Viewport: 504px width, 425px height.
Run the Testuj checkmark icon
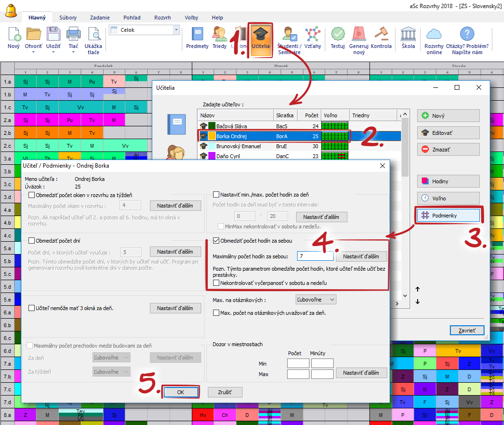[337, 35]
